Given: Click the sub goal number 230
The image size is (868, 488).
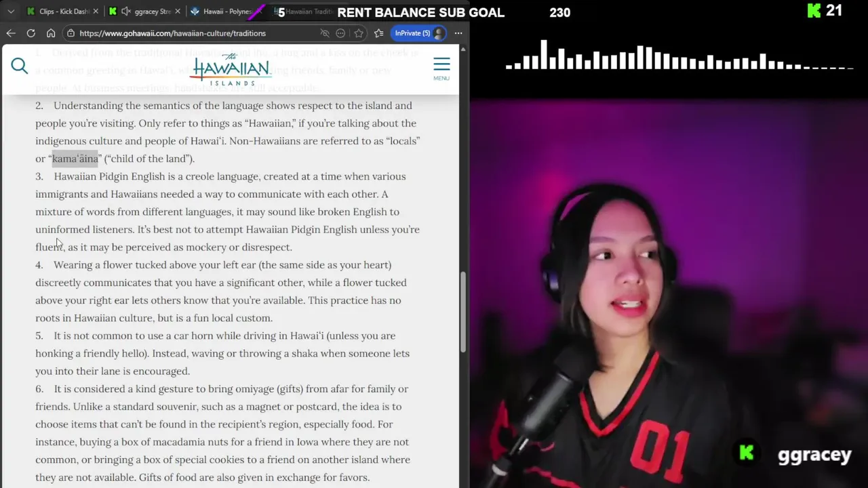Looking at the screenshot, I should [559, 13].
